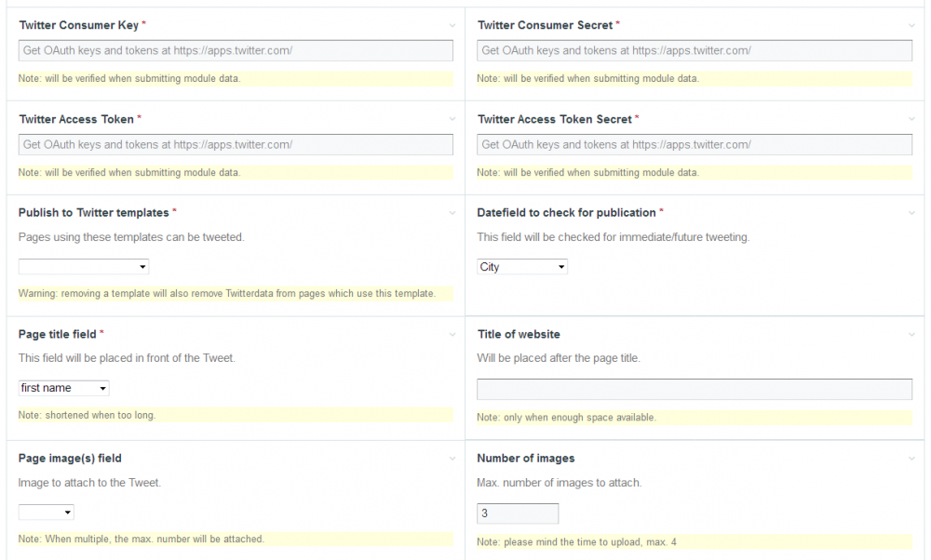Collapse the Page title field chevron

coord(452,335)
